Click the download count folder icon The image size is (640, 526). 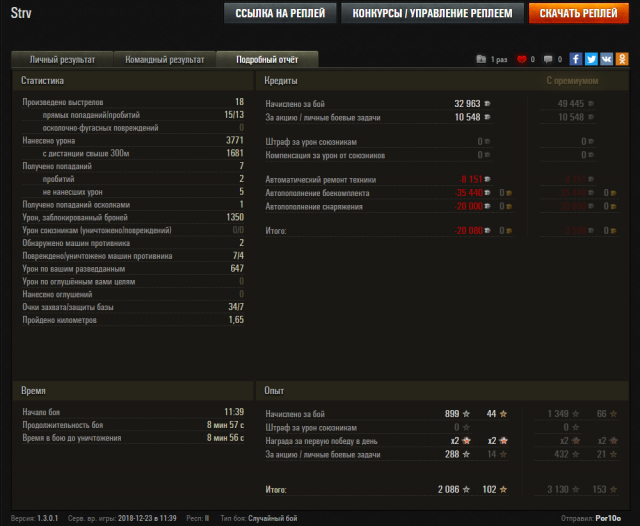[481, 60]
